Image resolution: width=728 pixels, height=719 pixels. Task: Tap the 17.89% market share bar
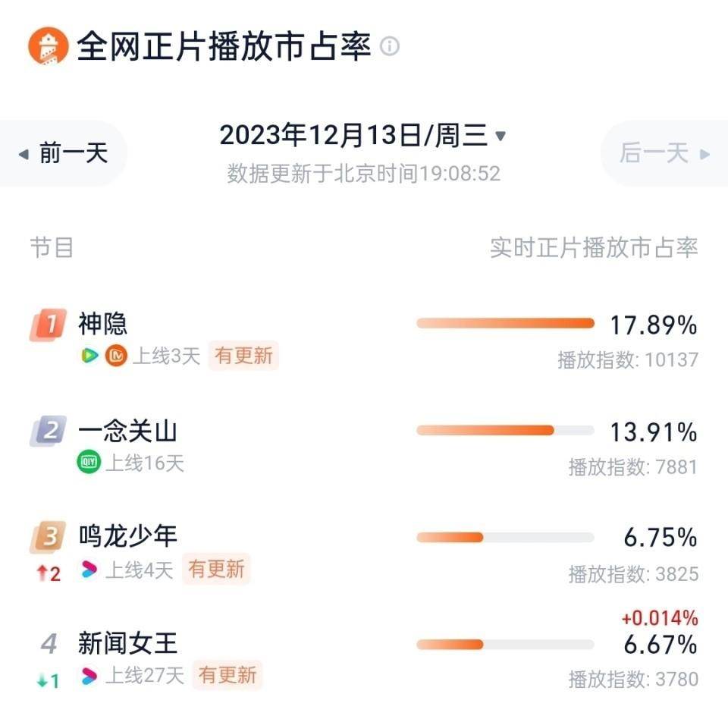506,323
